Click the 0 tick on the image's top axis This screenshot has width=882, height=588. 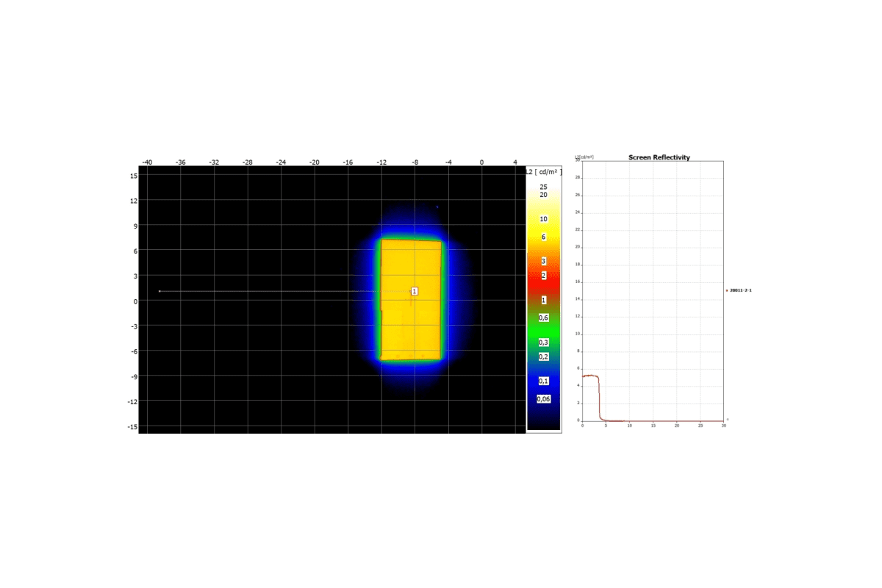click(x=481, y=162)
